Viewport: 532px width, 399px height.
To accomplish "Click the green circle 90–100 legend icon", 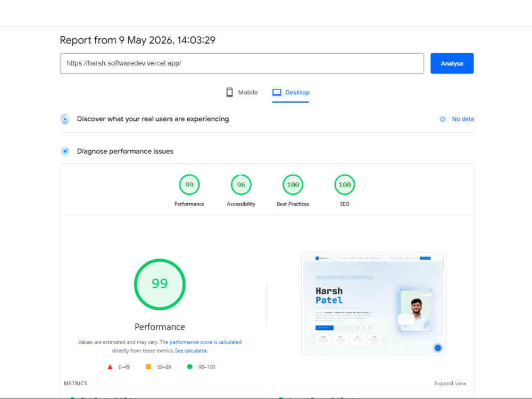I will (x=190, y=367).
